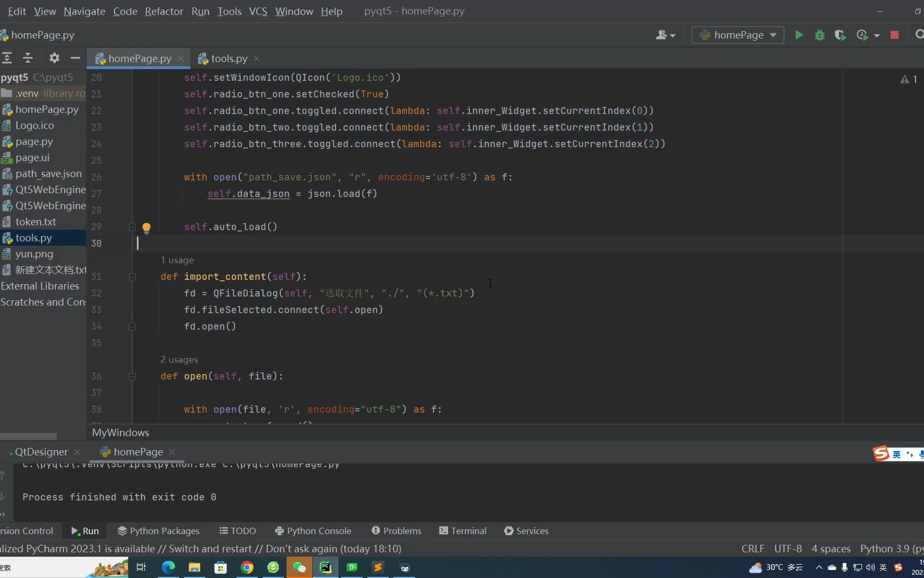Open the code-with-me user icon
The image size is (924, 578).
[x=661, y=35]
